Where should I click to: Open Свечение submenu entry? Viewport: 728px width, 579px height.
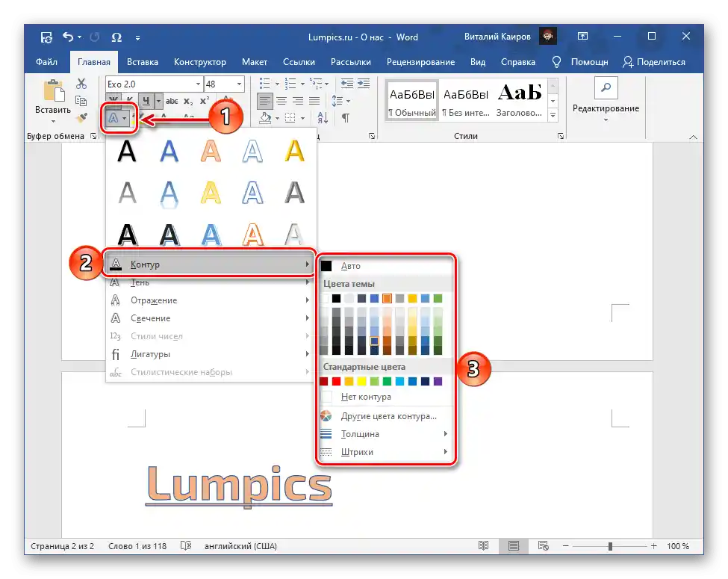(x=210, y=318)
